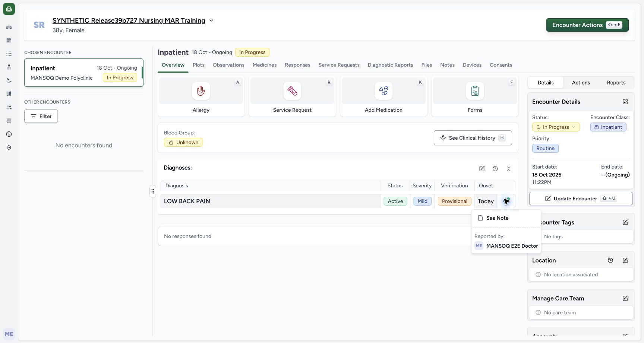Open the calendar icon in the sidebar
Screen dimensions: 644x343
point(9,40)
